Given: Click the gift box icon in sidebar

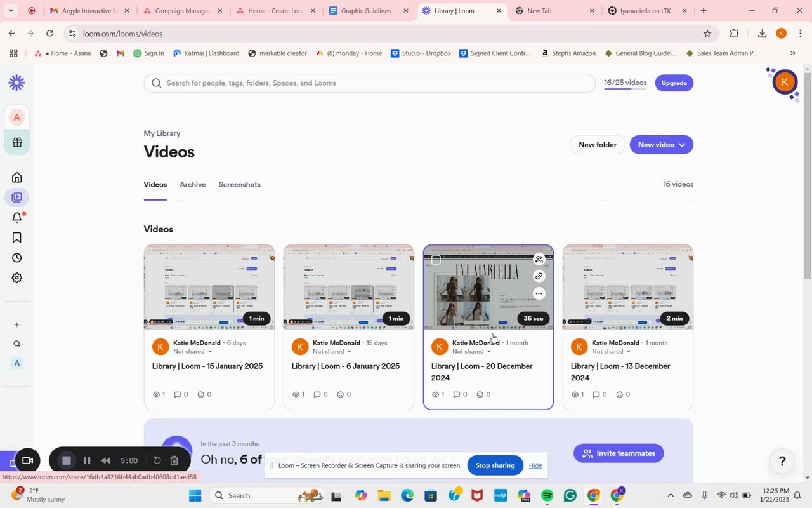Looking at the screenshot, I should tap(17, 142).
